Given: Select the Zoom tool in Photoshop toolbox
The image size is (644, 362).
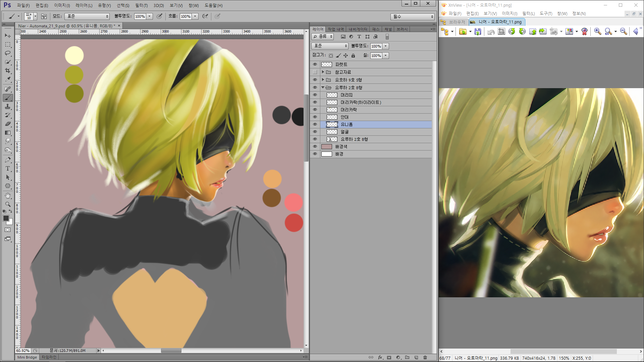Looking at the screenshot, I should click(7, 204).
